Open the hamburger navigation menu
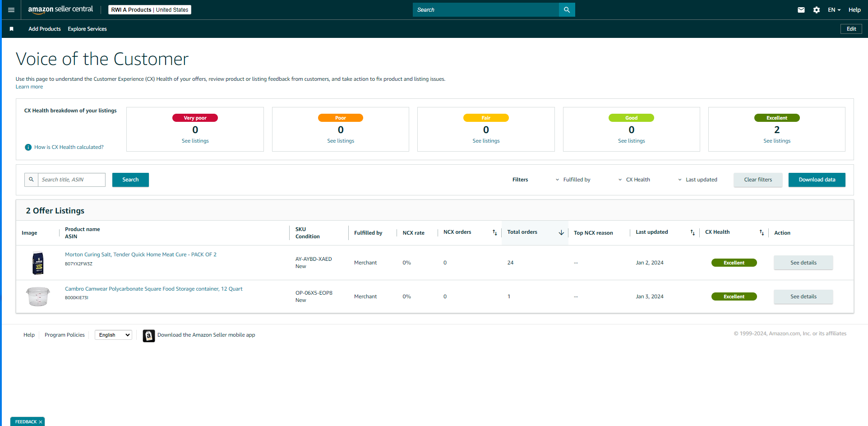Image resolution: width=868 pixels, height=426 pixels. [x=11, y=10]
